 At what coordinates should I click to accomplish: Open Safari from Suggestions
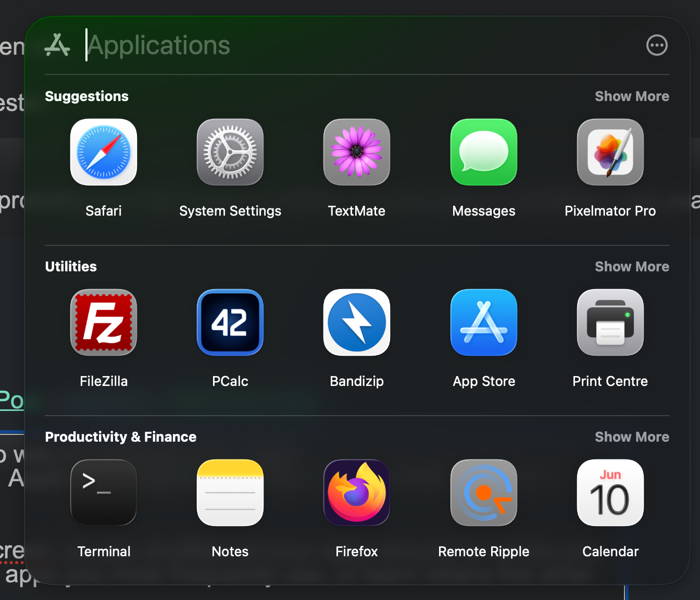point(104,152)
